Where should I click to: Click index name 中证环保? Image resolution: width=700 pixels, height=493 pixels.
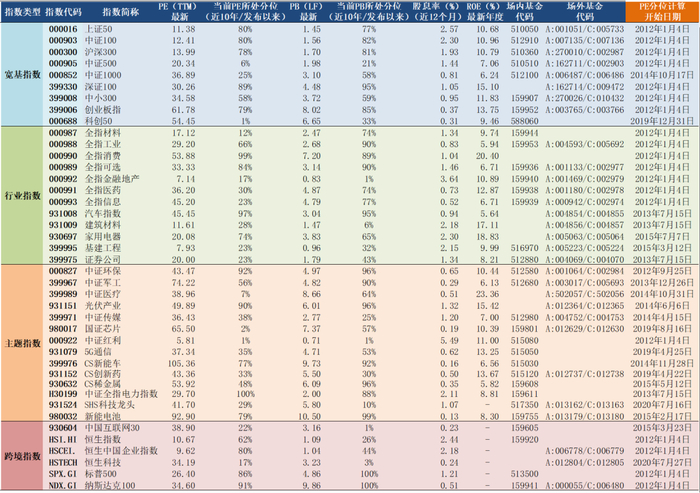click(103, 271)
